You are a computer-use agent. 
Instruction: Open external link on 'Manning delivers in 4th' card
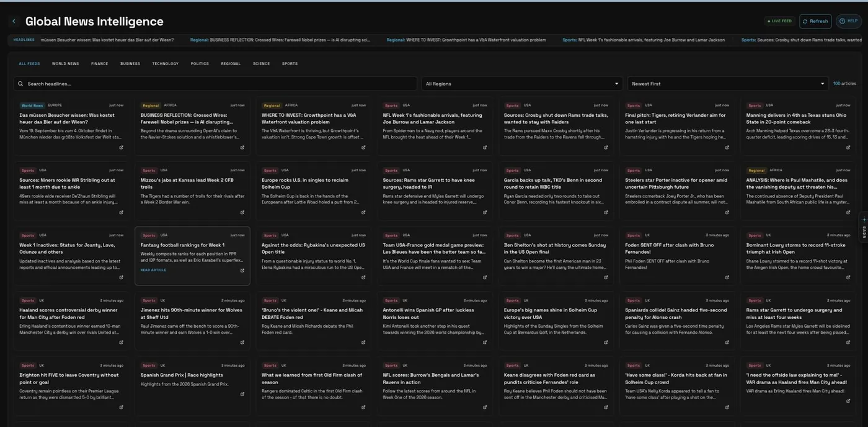[x=848, y=148]
